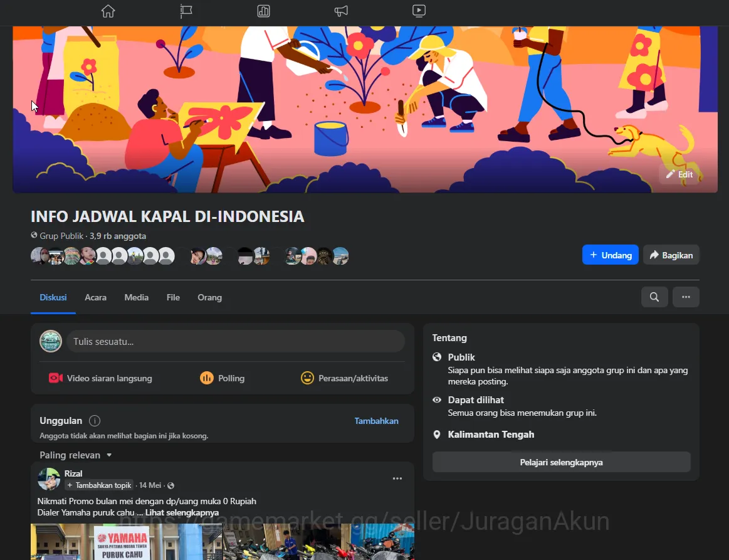
Task: Edit the group cover photo
Action: 679,174
